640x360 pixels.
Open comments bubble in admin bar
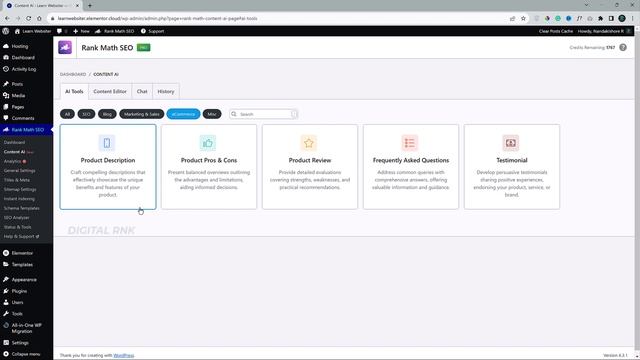[x=59, y=31]
